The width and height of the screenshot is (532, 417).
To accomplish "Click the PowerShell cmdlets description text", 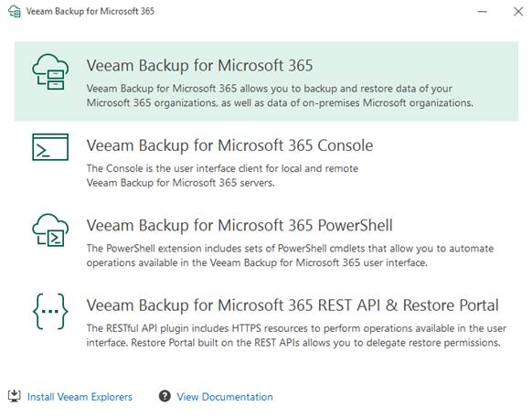I will pyautogui.click(x=290, y=255).
